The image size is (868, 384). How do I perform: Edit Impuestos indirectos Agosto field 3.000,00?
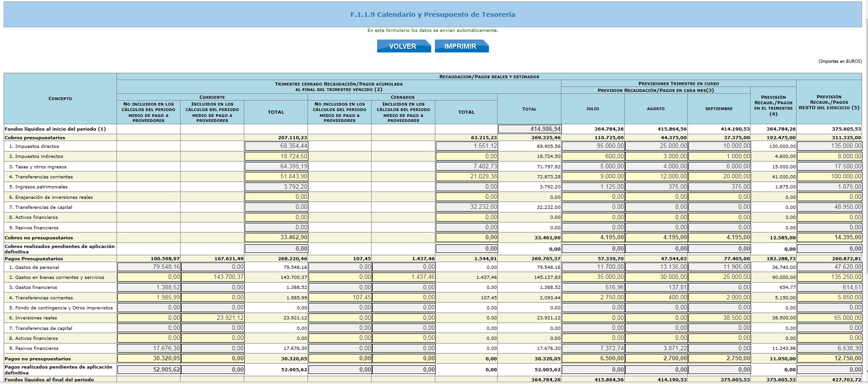pyautogui.click(x=656, y=156)
